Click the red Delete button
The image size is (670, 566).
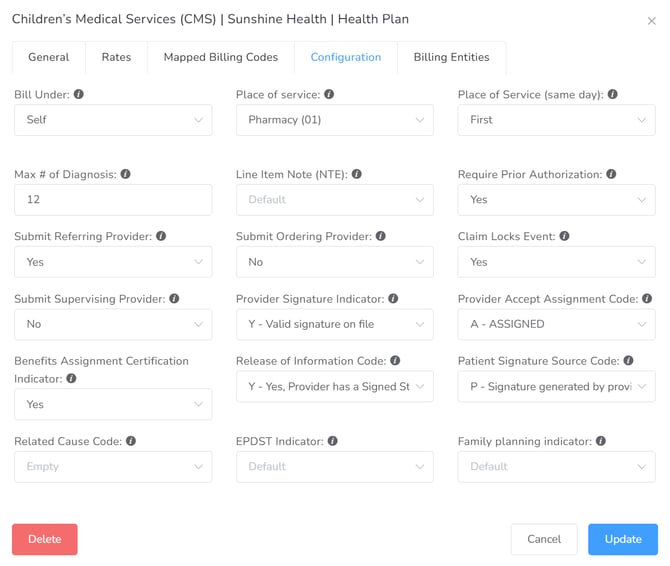tap(44, 539)
